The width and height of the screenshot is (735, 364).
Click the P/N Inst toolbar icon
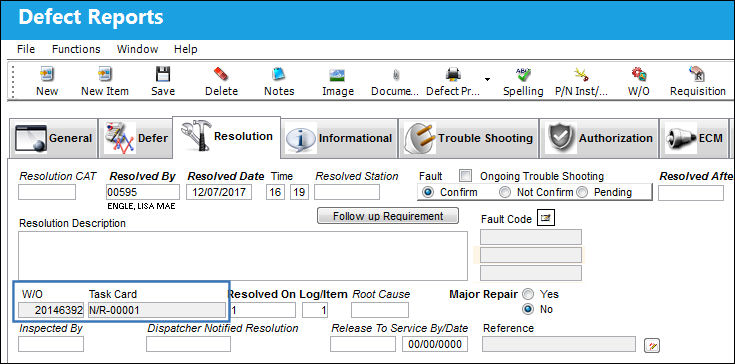pos(581,74)
